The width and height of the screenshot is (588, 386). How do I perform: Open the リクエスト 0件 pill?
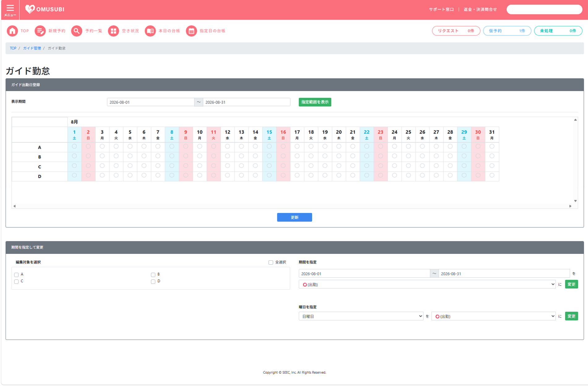pyautogui.click(x=456, y=31)
